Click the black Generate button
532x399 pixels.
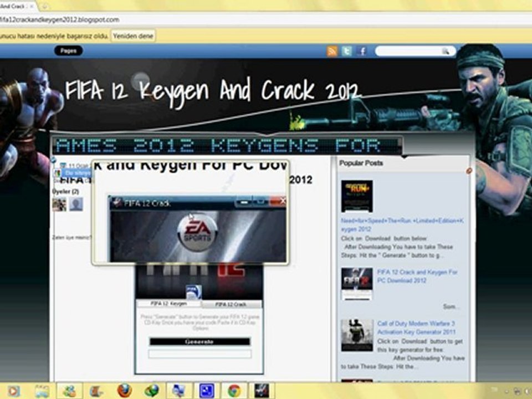click(x=200, y=342)
